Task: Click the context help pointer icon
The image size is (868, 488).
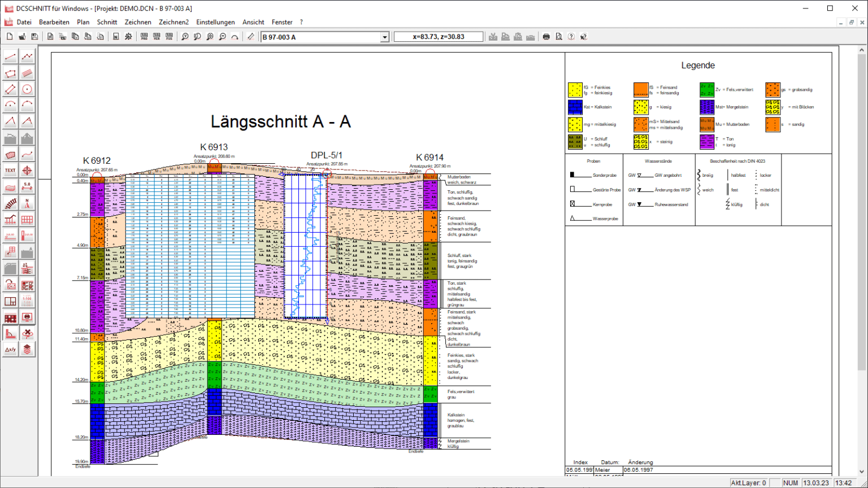Action: [x=584, y=37]
